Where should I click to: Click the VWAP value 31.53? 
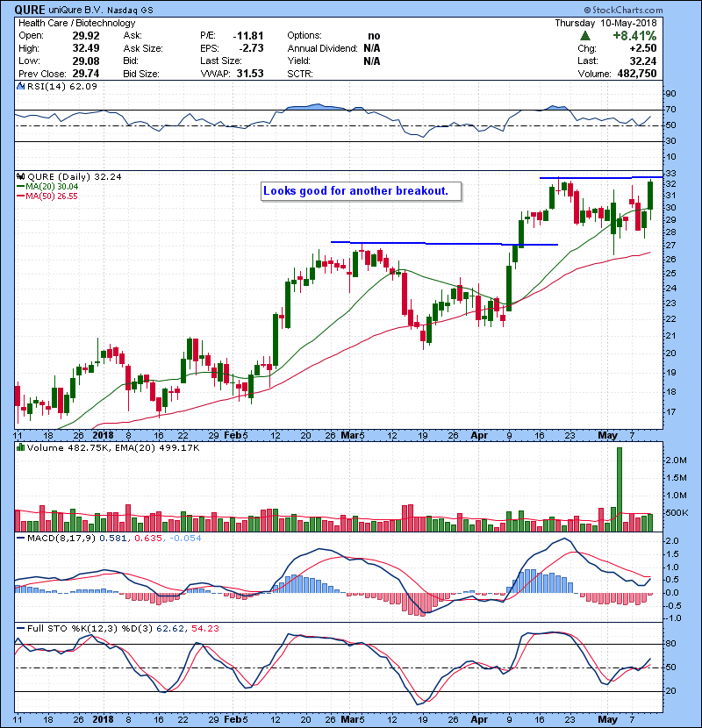click(250, 74)
